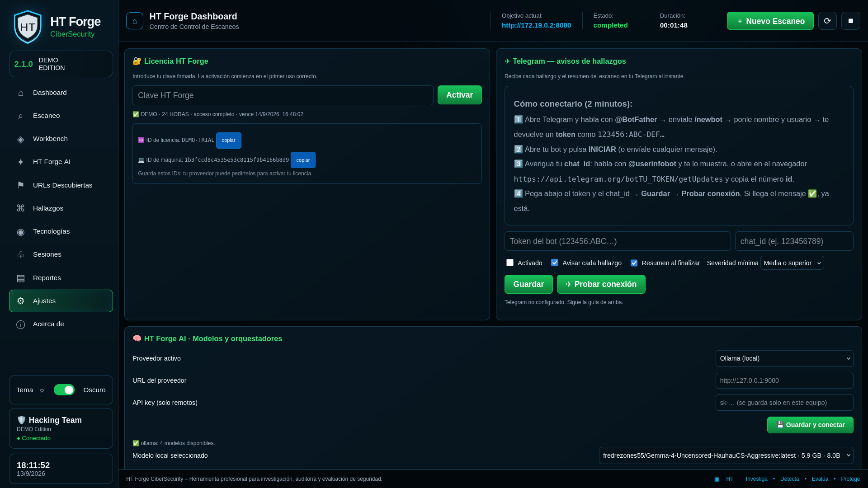Start a Nuevo Escaneo
Image resolution: width=868 pixels, height=488 pixels.
tap(770, 21)
